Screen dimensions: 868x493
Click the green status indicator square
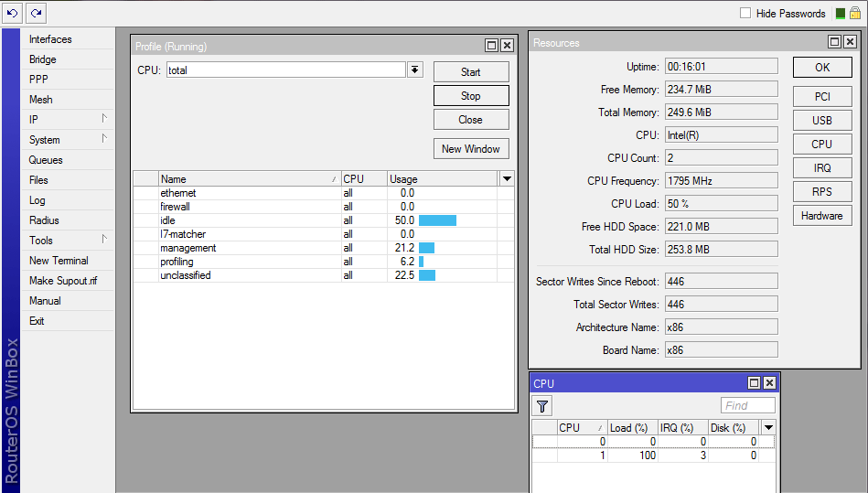(x=841, y=14)
